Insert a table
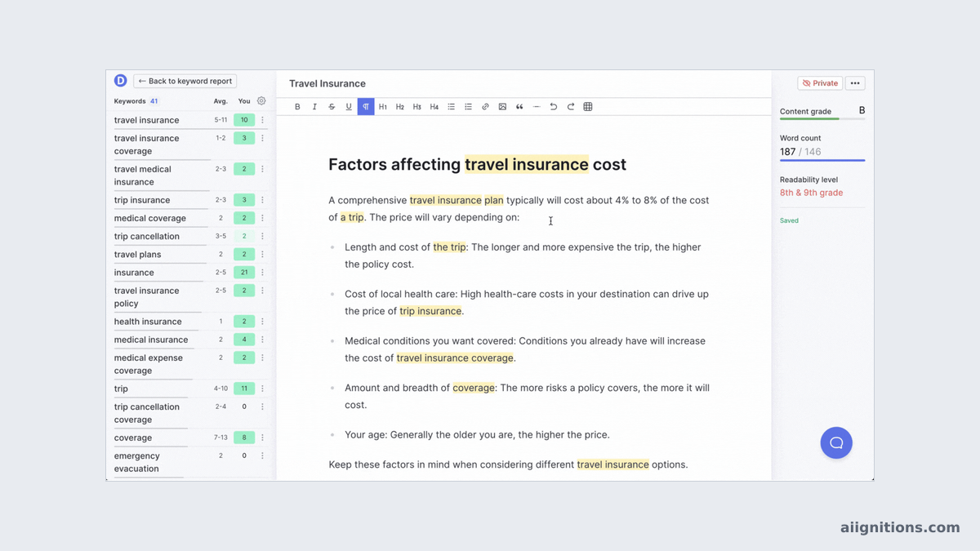The width and height of the screenshot is (980, 551). coord(588,107)
